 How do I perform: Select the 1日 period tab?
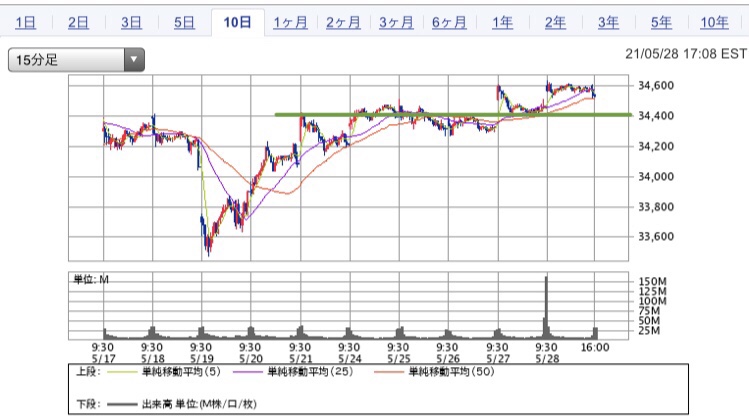25,22
